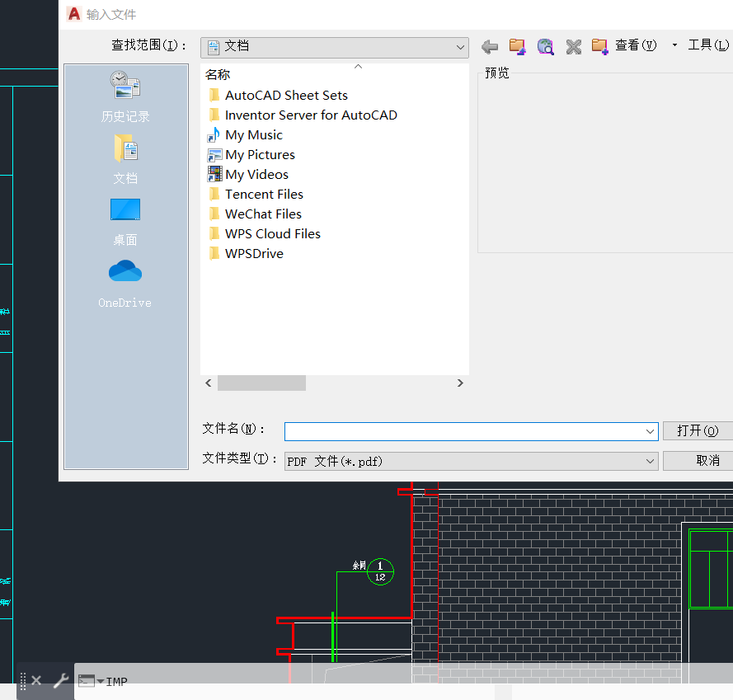Click the Search the Web icon
The height and width of the screenshot is (700, 733).
pyautogui.click(x=545, y=46)
